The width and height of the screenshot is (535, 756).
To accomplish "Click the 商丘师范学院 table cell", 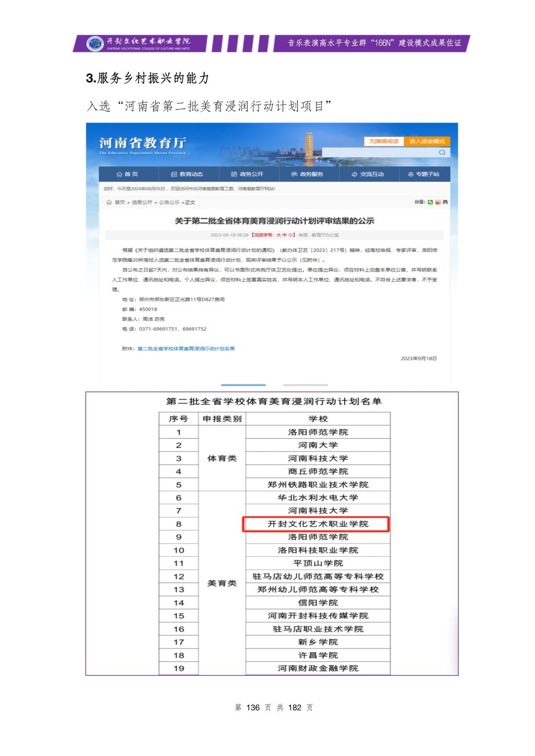I will tap(318, 471).
